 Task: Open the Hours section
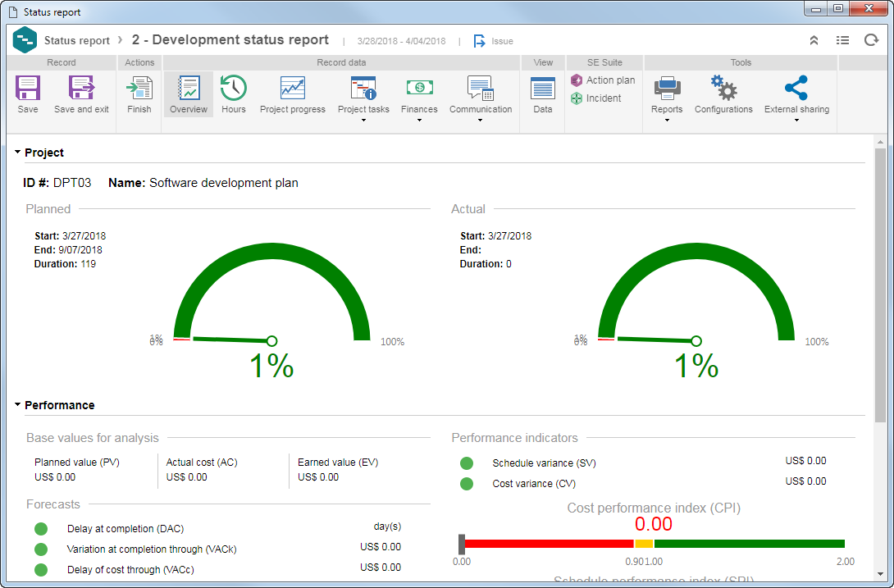pyautogui.click(x=233, y=94)
